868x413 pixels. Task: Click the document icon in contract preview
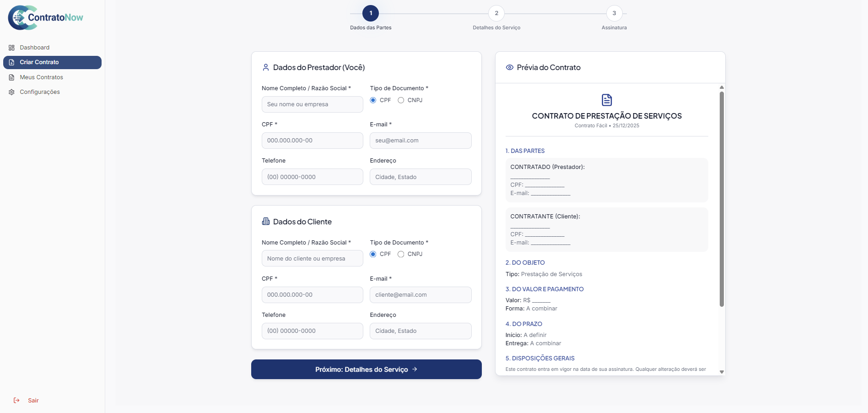tap(607, 100)
